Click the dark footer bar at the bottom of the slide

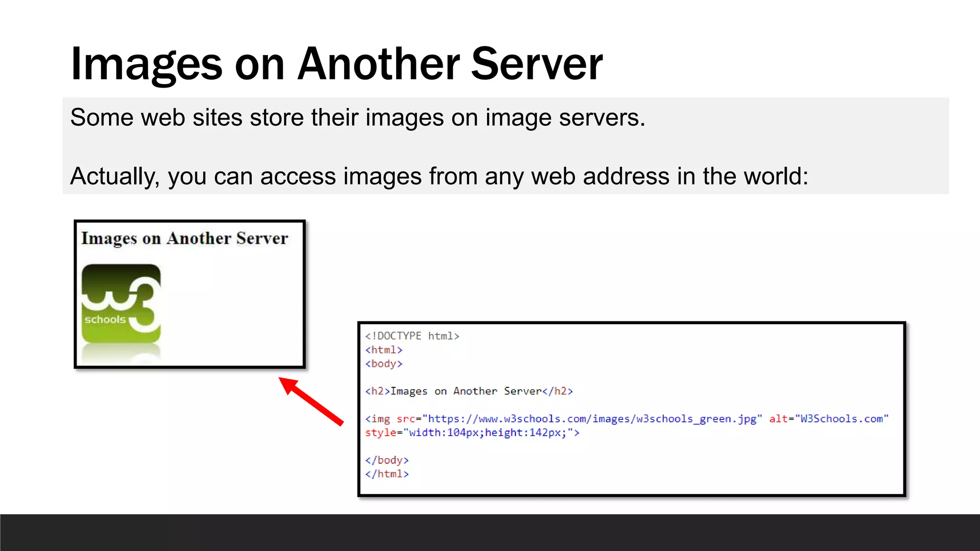(490, 532)
